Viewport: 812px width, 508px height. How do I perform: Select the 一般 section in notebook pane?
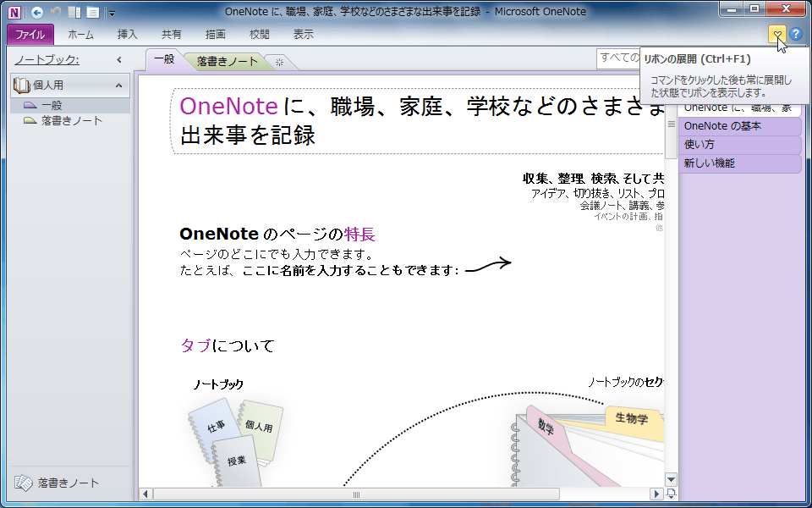point(70,106)
